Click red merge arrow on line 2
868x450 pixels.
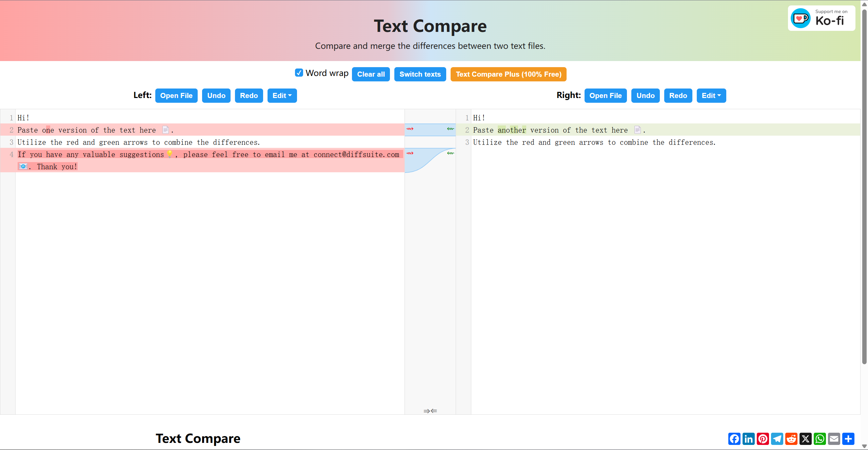click(410, 129)
